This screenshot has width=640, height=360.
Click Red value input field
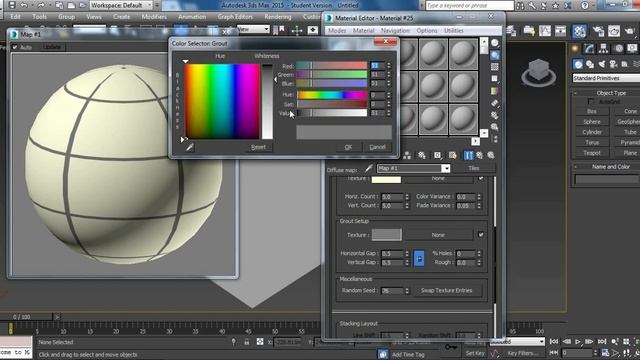377,65
